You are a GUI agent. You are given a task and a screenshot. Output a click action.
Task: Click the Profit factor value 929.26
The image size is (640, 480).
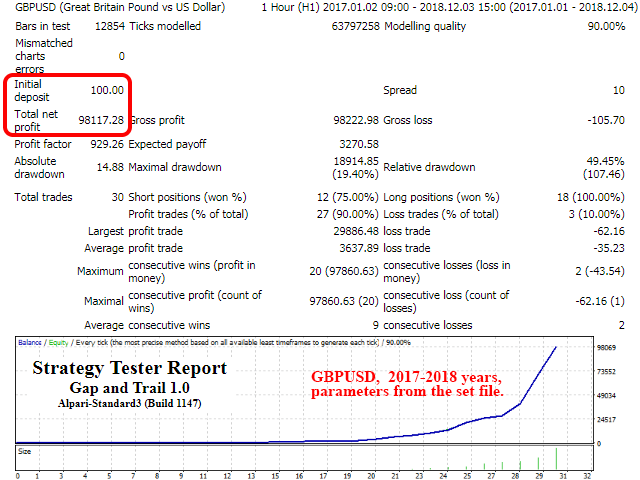pos(103,144)
